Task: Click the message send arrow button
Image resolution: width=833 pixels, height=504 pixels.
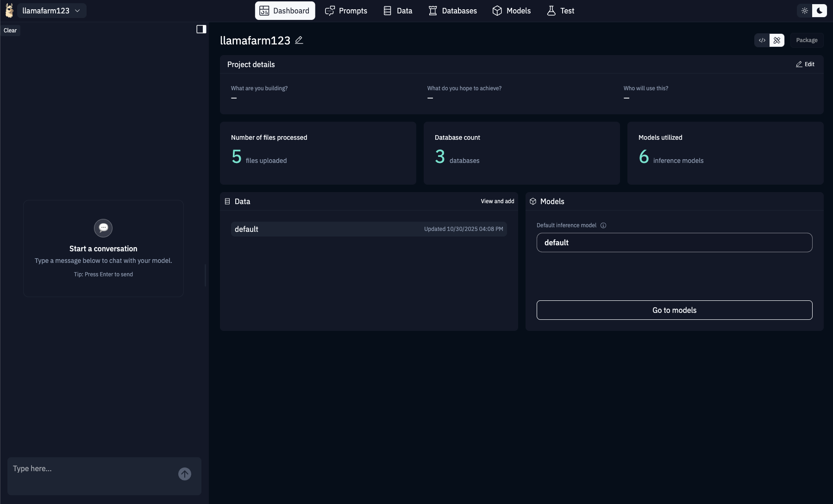Action: (184, 473)
